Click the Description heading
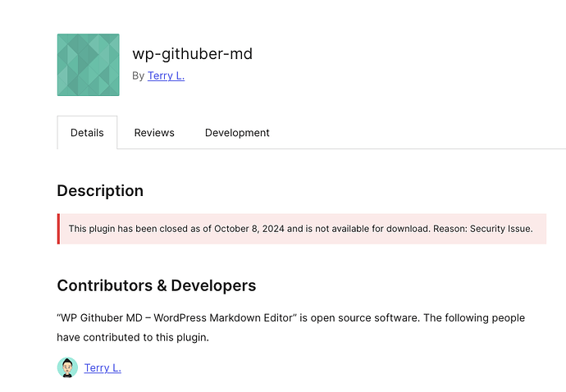Image resolution: width=566 pixels, height=392 pixels. (x=100, y=191)
